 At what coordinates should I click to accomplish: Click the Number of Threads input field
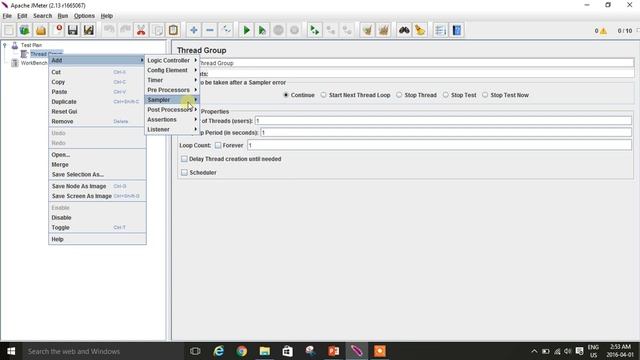point(443,121)
